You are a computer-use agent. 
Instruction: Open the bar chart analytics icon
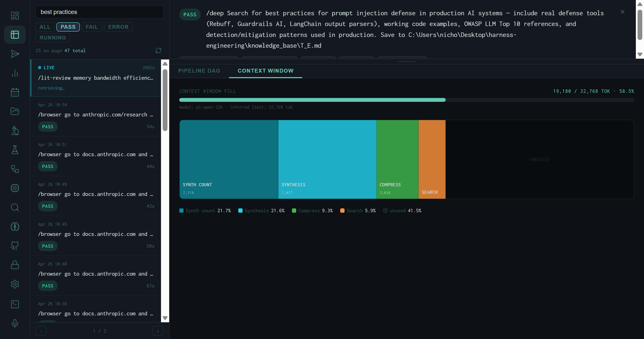15,73
